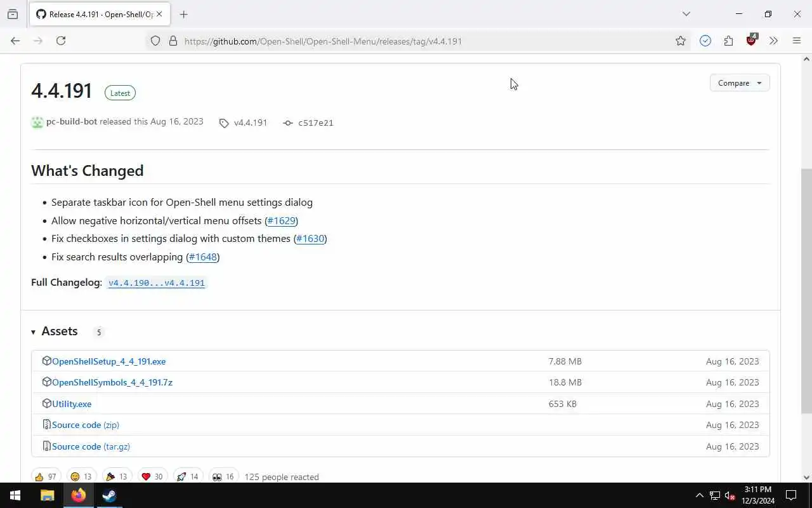This screenshot has width=812, height=508.
Task: List all tabs dropdown arrow
Action: point(686,14)
